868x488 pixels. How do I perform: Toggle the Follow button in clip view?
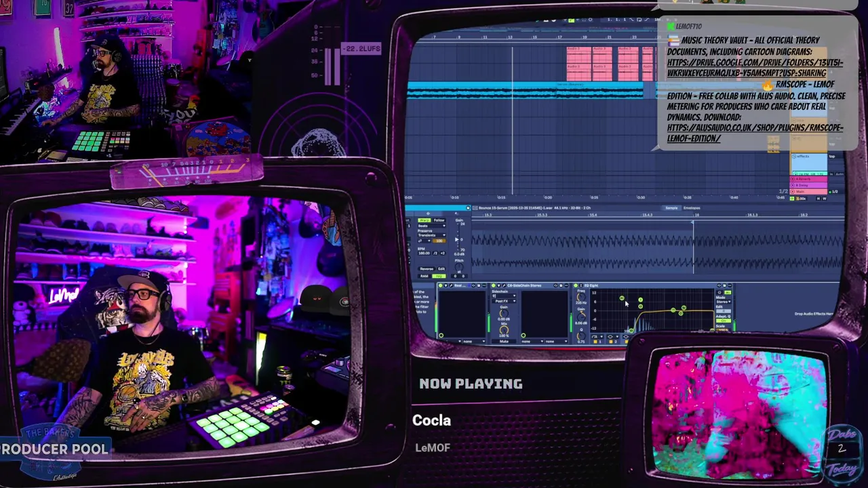439,220
